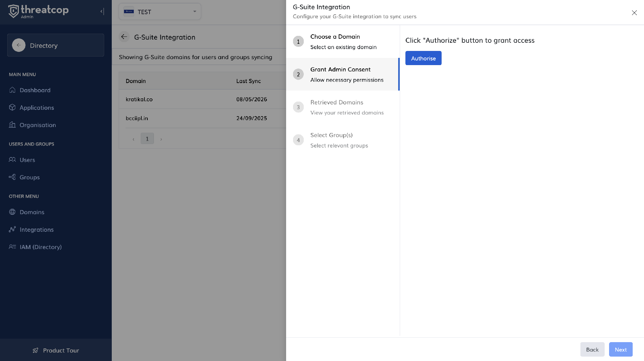This screenshot has width=644, height=361.
Task: Click the 24/09/2025 last sync date
Action: click(x=251, y=118)
